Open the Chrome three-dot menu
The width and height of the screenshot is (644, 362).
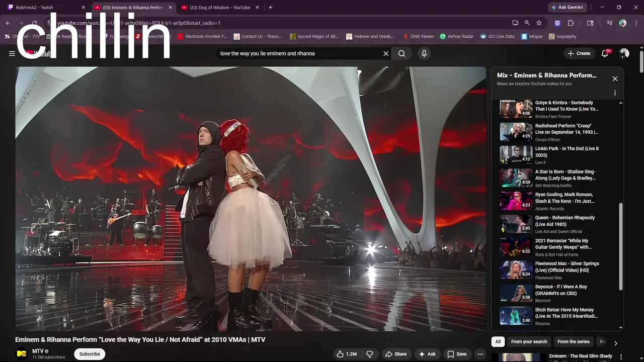coord(636,23)
